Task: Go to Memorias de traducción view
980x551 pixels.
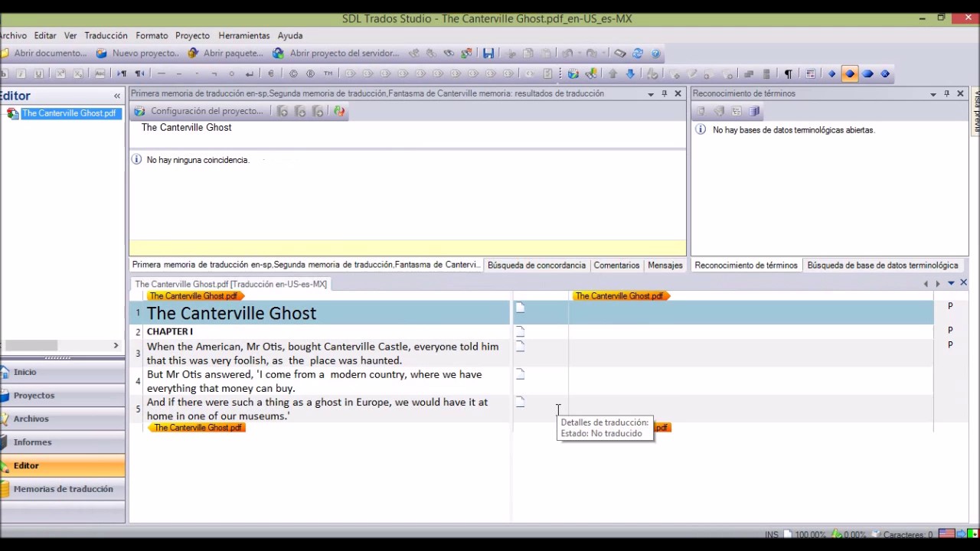Action: tap(63, 489)
